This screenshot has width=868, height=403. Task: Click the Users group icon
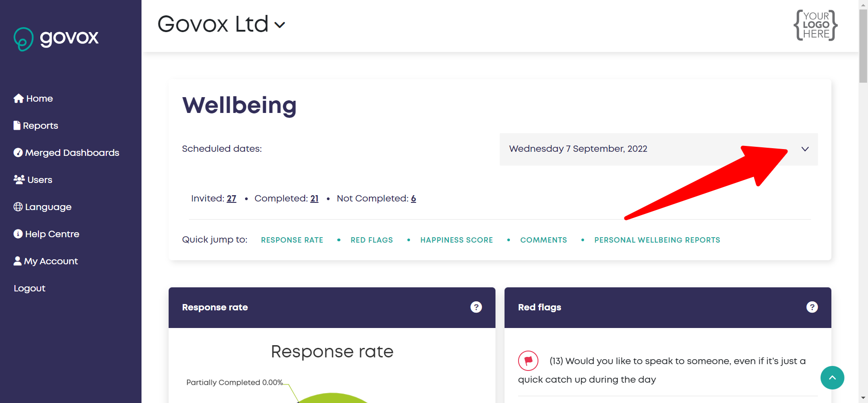click(19, 179)
